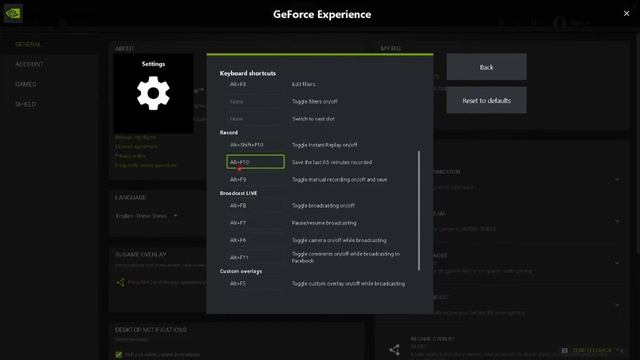The width and height of the screenshot is (640, 360).
Task: Click the SEND FEEDBACK link
Action: pos(592,350)
